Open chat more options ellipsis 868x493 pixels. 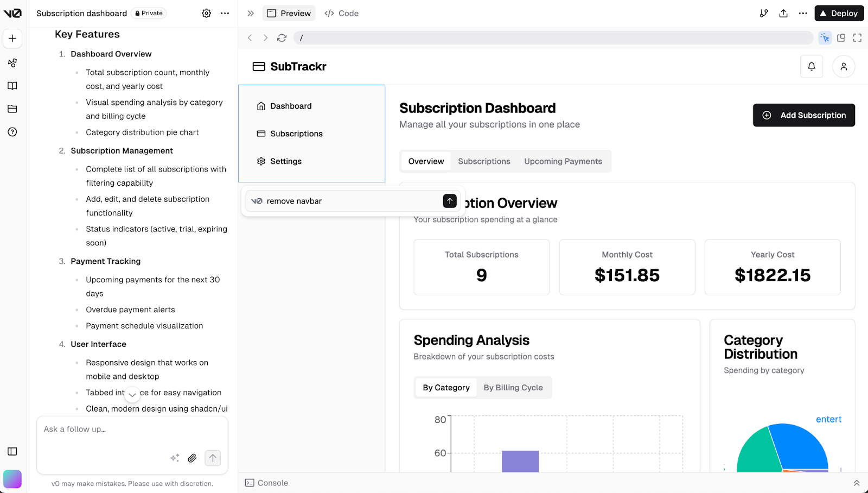click(225, 13)
